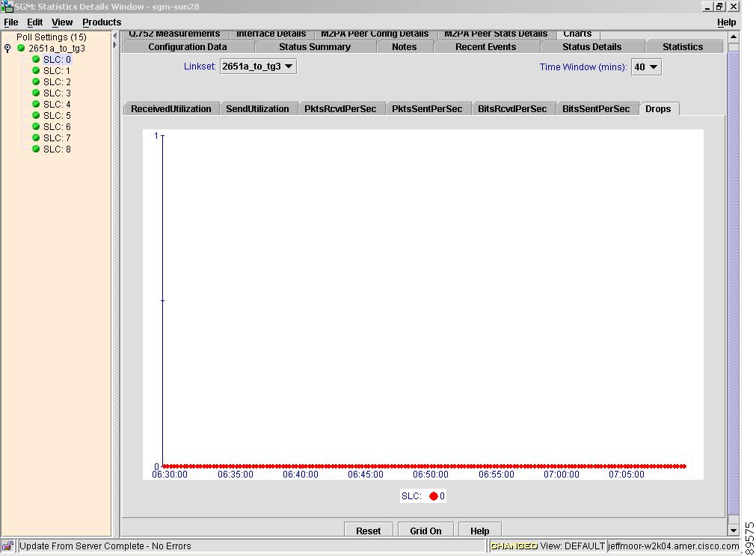Open the Time Window (mins) dropdown
This screenshot has height=556, width=756.
click(x=646, y=67)
